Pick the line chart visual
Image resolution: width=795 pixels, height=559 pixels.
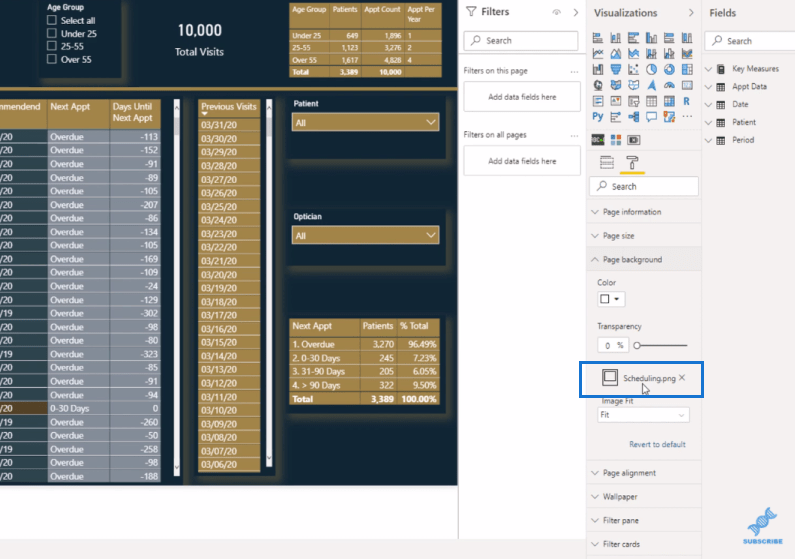pos(598,54)
